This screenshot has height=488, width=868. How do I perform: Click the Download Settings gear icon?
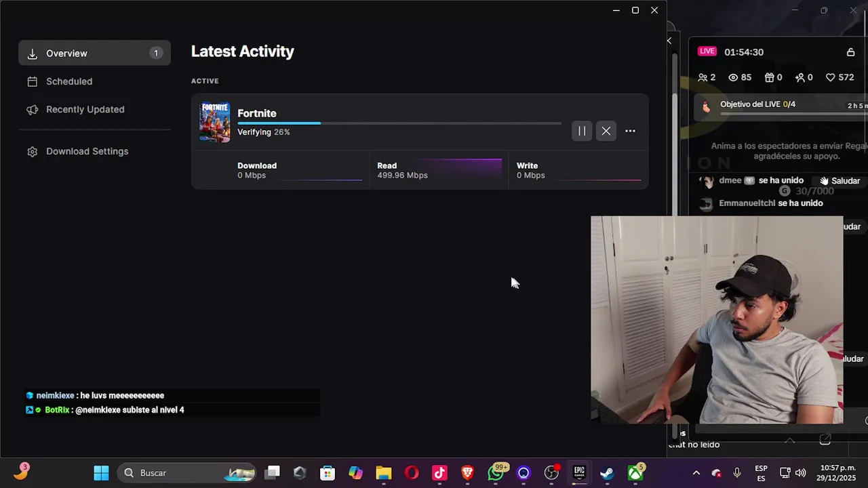(x=32, y=151)
